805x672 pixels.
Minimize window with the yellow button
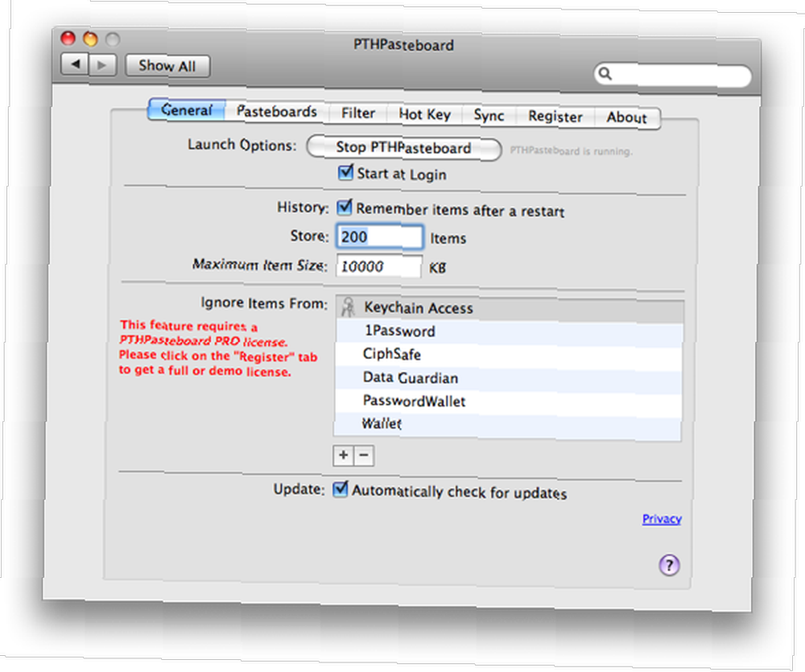(90, 39)
